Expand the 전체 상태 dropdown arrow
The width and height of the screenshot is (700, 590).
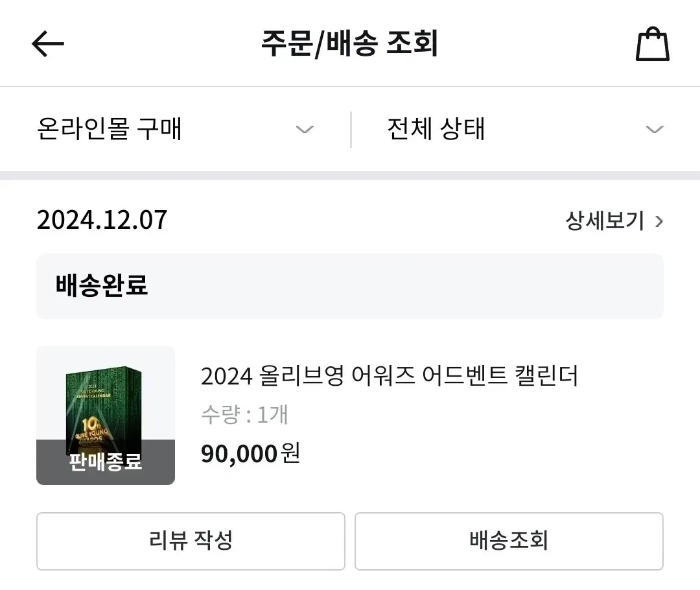(655, 130)
